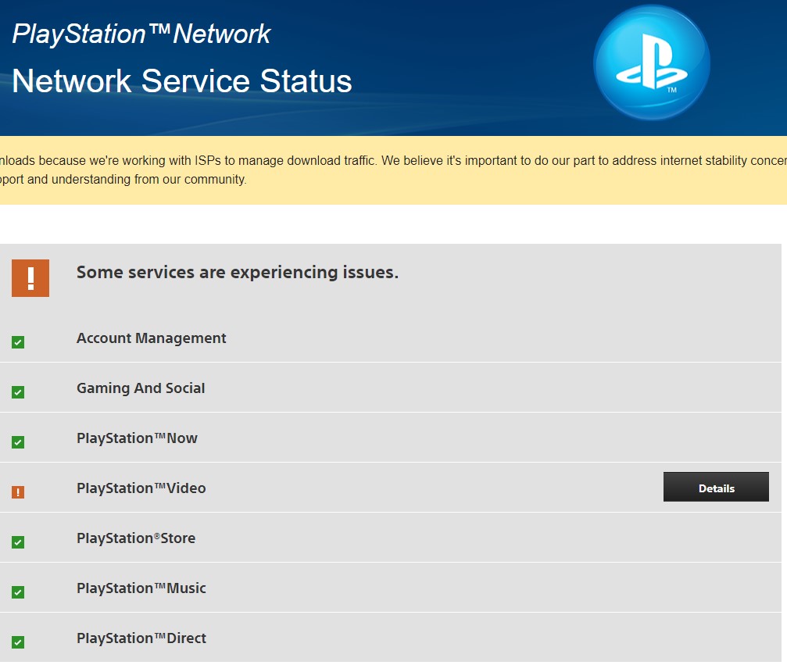
Task: Click the PlayStation logo sphere in the header
Action: (652, 63)
